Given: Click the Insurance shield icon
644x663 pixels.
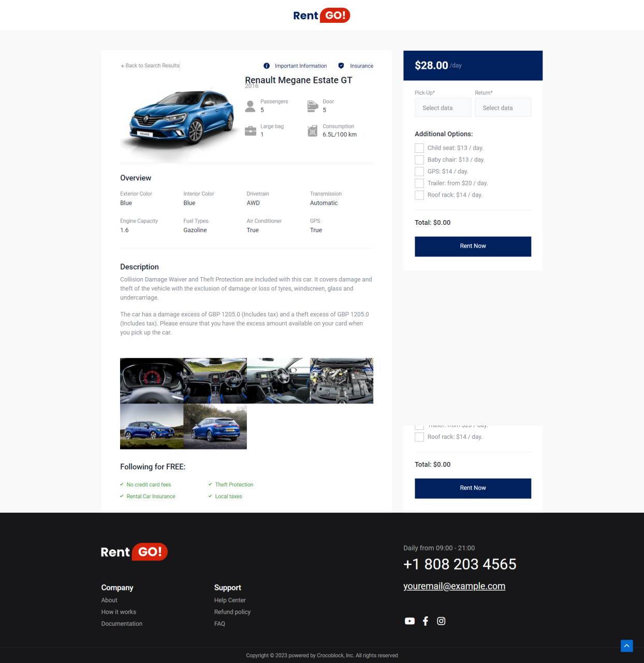Looking at the screenshot, I should (341, 66).
